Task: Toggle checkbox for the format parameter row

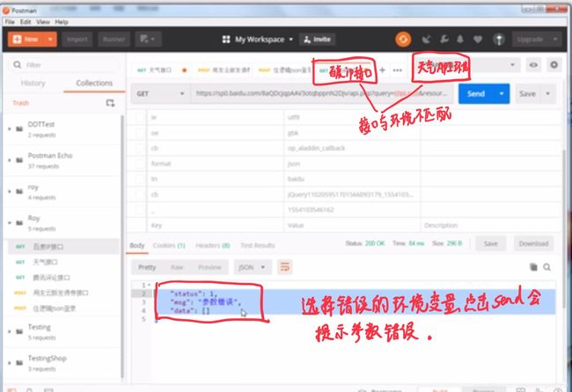Action: tap(139, 164)
